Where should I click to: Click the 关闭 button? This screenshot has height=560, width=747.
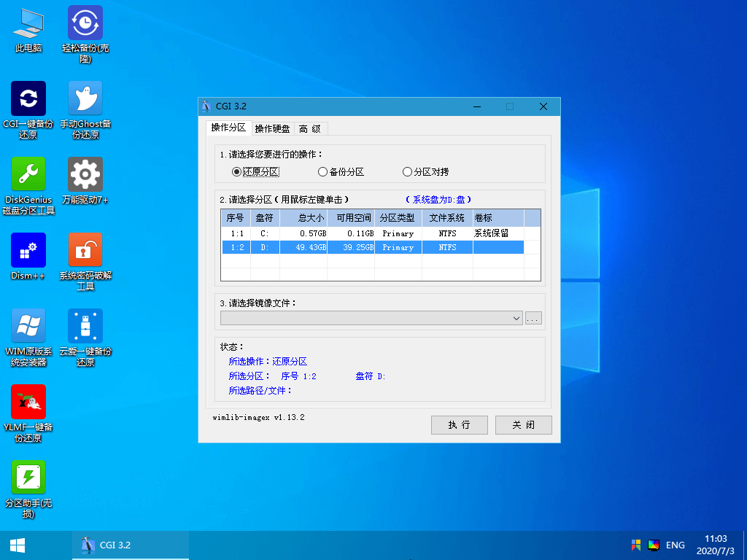point(523,425)
